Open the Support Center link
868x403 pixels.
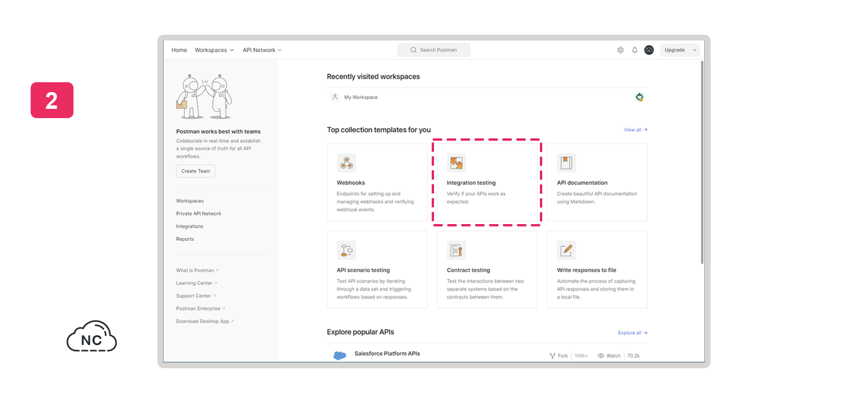pyautogui.click(x=196, y=296)
